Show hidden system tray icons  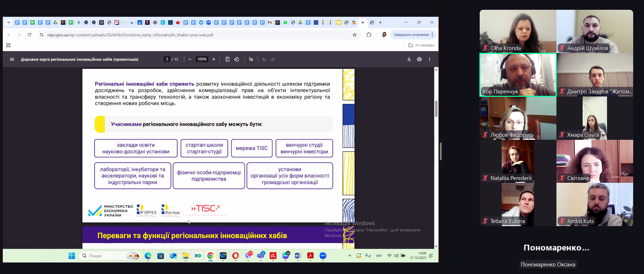pos(350,256)
